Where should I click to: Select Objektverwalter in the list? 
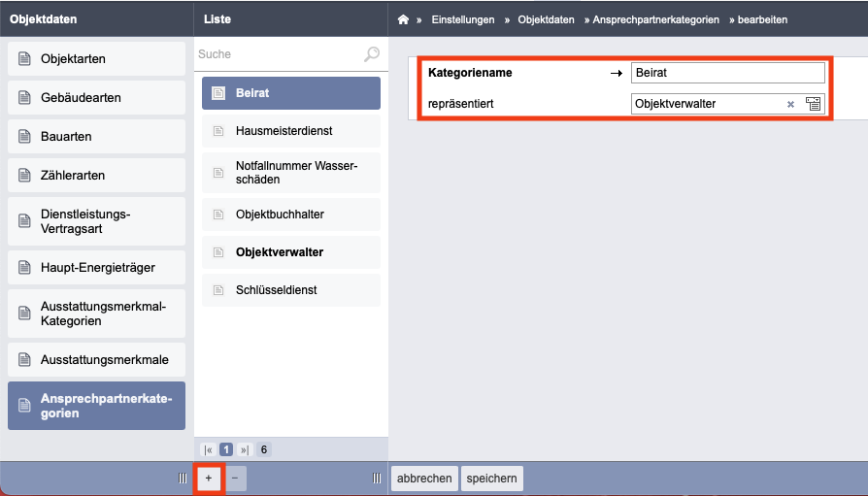291,251
